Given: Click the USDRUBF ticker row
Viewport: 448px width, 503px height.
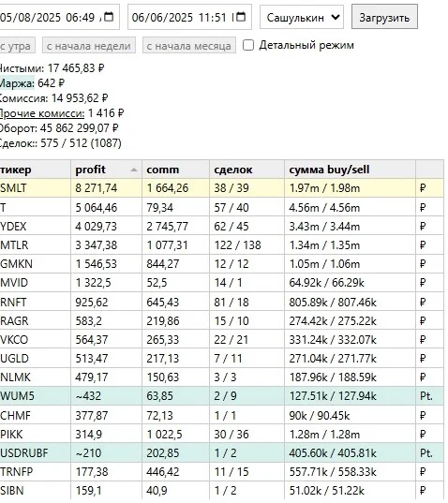Looking at the screenshot, I should coord(221,452).
